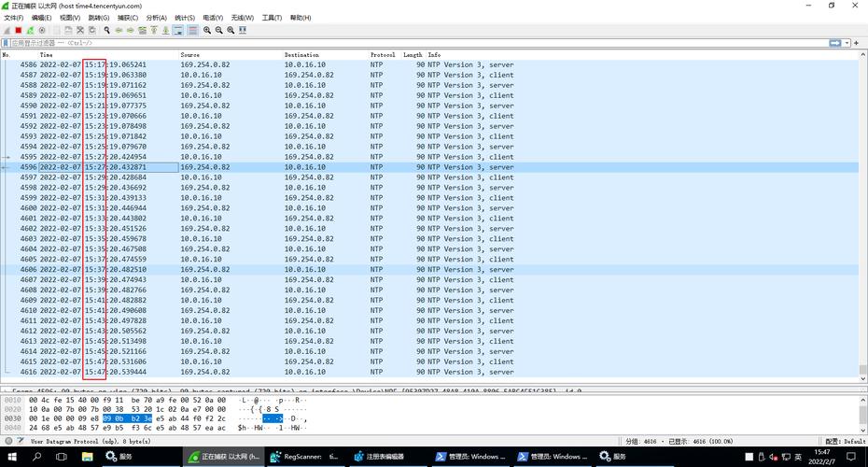Restart the current capture
The image size is (868, 467).
tap(30, 31)
